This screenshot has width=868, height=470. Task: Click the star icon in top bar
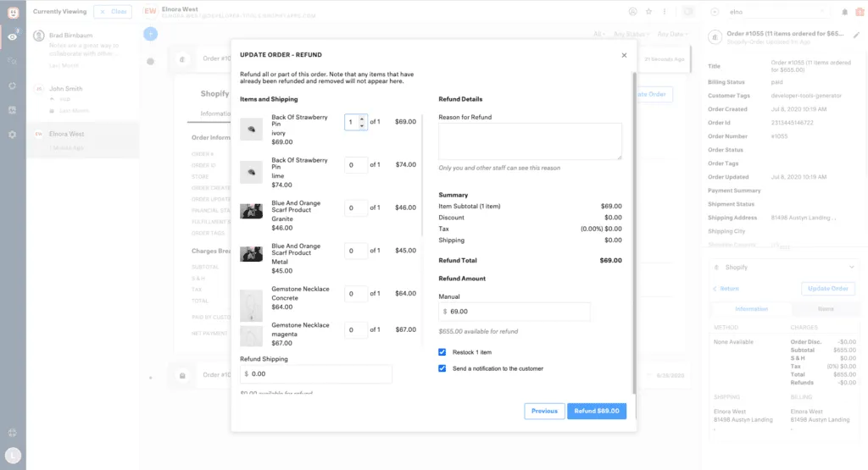648,12
